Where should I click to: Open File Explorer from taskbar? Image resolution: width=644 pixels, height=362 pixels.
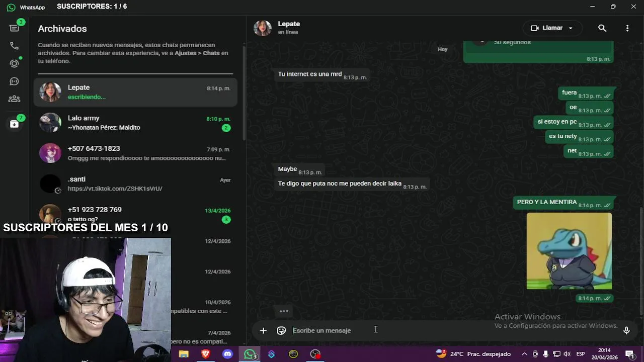[184, 354]
